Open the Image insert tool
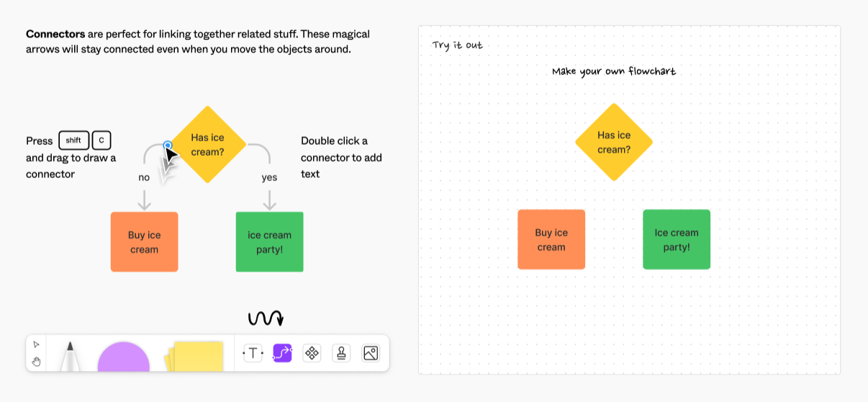Viewport: 868px width, 402px height. (371, 353)
